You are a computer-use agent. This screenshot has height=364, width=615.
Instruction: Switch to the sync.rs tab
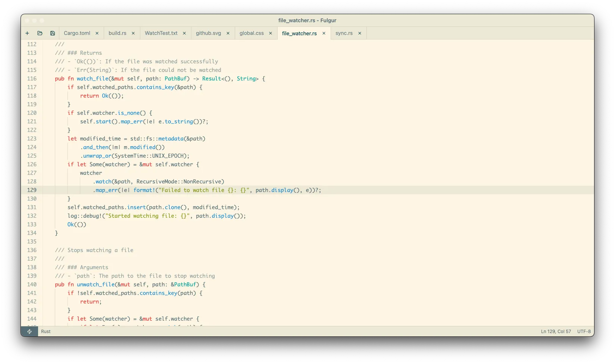tap(344, 33)
